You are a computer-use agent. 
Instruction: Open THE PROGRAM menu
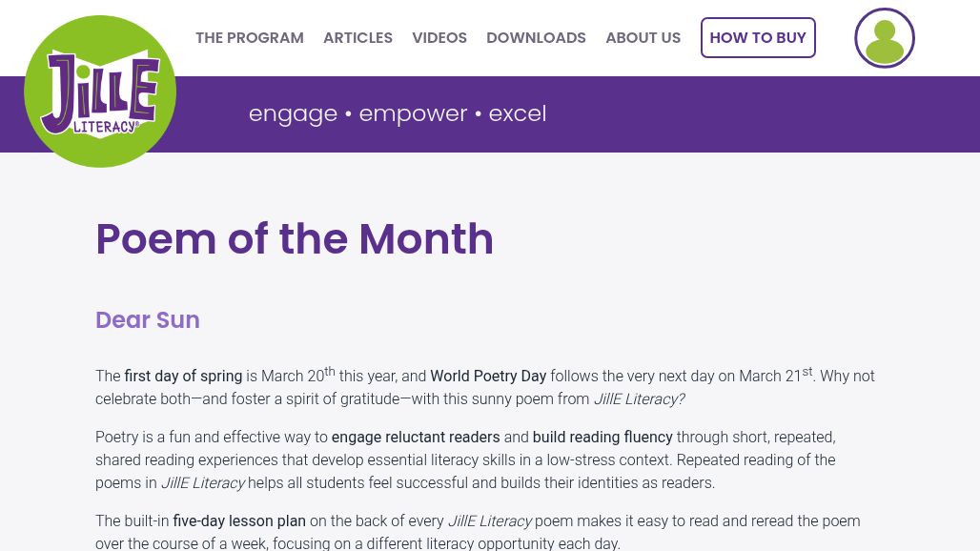250,38
